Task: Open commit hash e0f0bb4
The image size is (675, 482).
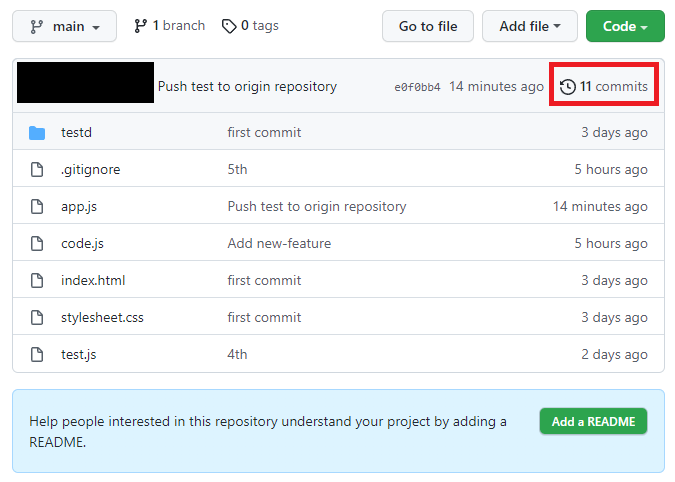Action: coord(417,87)
